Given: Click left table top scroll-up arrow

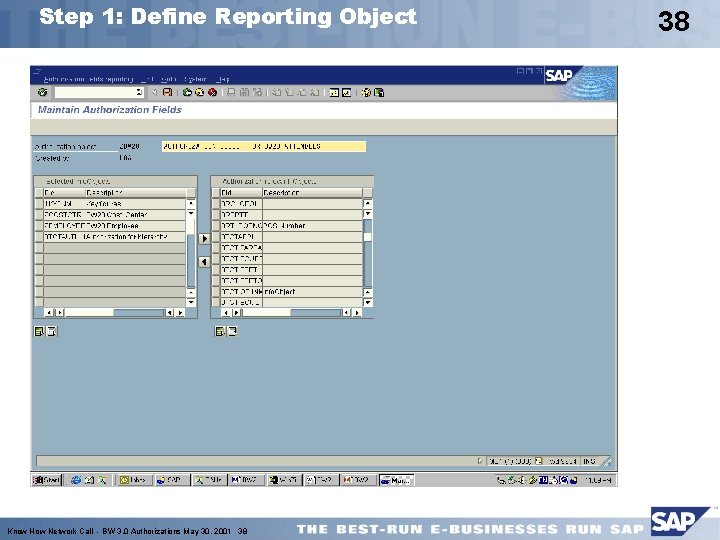Looking at the screenshot, I should pos(191,203).
